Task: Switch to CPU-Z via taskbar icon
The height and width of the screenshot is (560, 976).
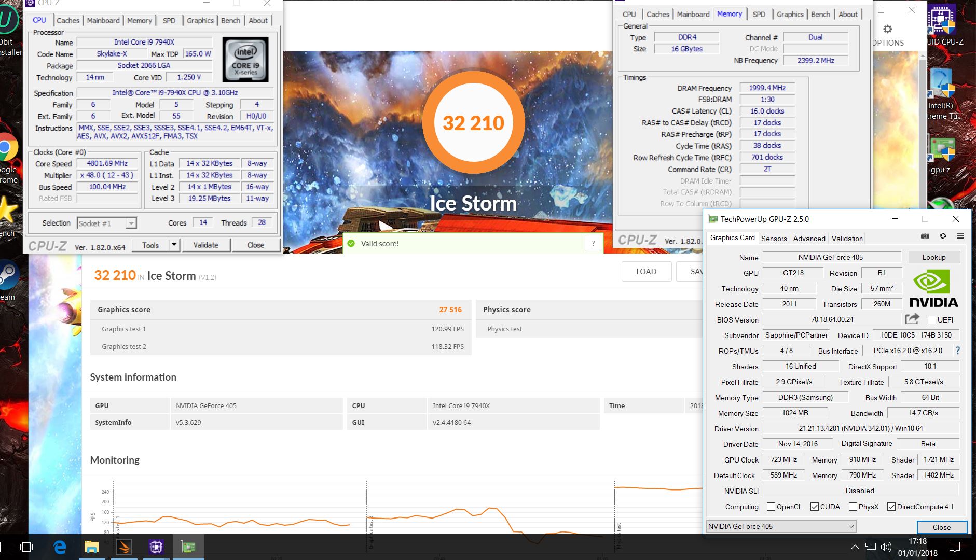Action: [x=156, y=547]
